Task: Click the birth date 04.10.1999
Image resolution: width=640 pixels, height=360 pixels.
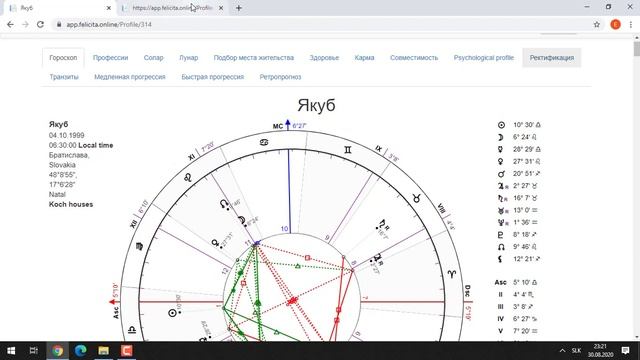Action: [67, 135]
